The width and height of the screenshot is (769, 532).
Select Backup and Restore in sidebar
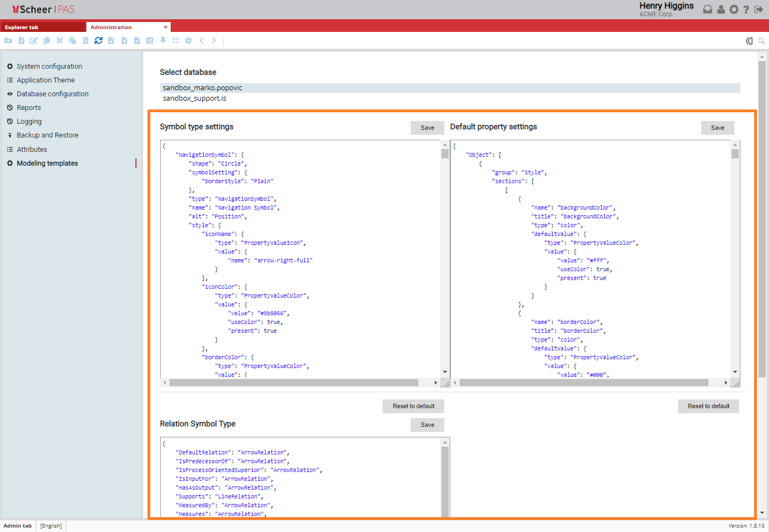click(47, 135)
